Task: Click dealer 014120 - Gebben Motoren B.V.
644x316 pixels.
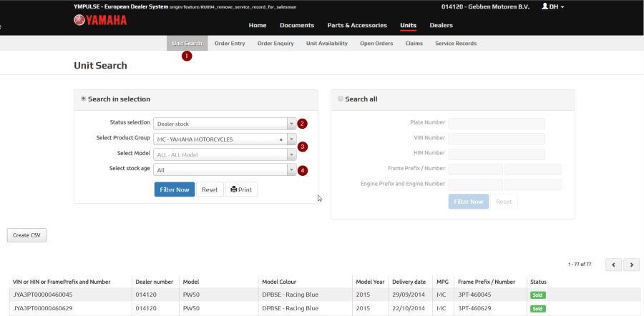Action: [485, 7]
